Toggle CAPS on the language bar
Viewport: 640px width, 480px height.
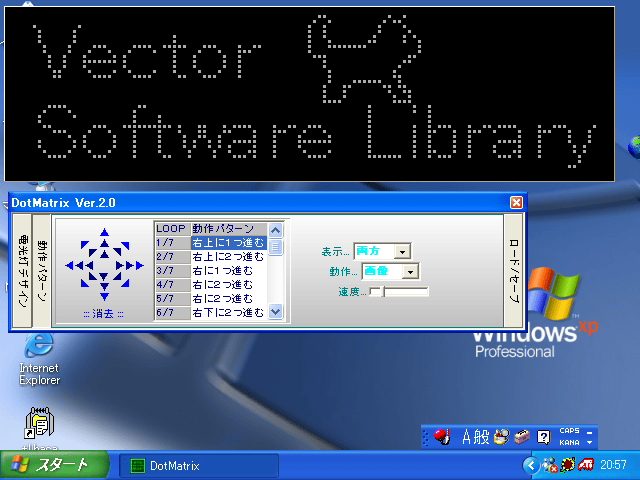pyautogui.click(x=569, y=431)
